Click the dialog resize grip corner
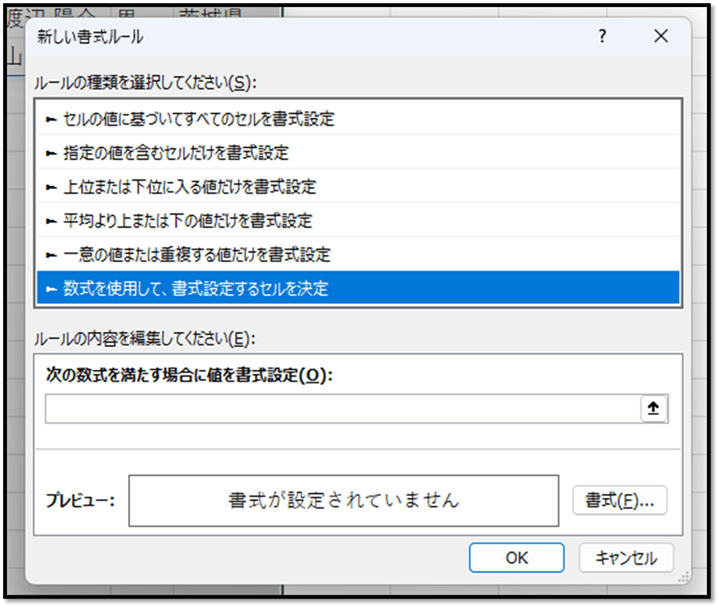The height and width of the screenshot is (607, 719). click(683, 576)
